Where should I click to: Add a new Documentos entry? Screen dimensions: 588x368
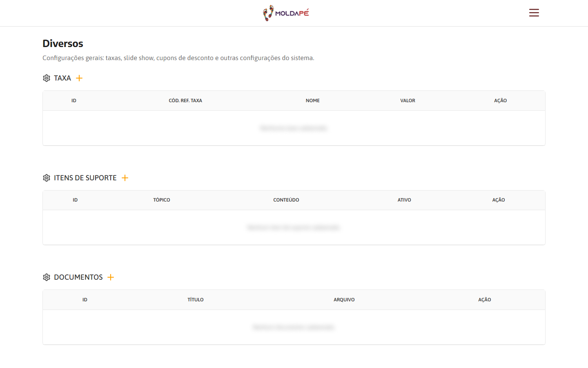111,277
